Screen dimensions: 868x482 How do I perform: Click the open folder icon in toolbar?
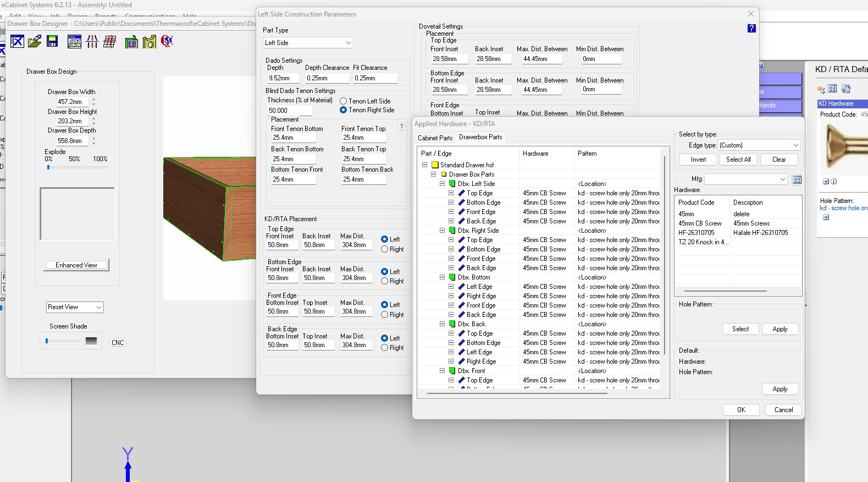click(35, 41)
